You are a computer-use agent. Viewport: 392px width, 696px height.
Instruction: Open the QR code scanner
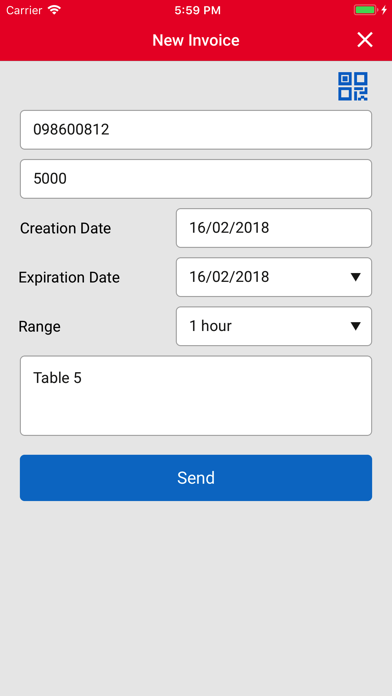pyautogui.click(x=352, y=86)
